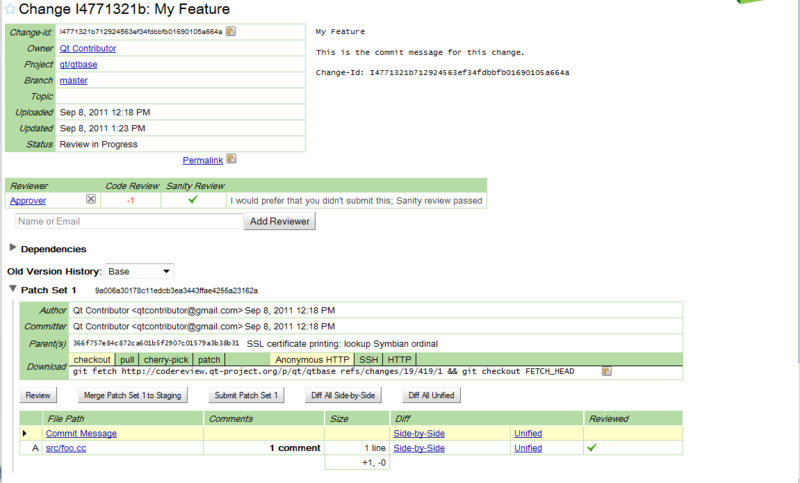Select the checkout download tab
Screen dimensions: 800x483
(x=92, y=359)
